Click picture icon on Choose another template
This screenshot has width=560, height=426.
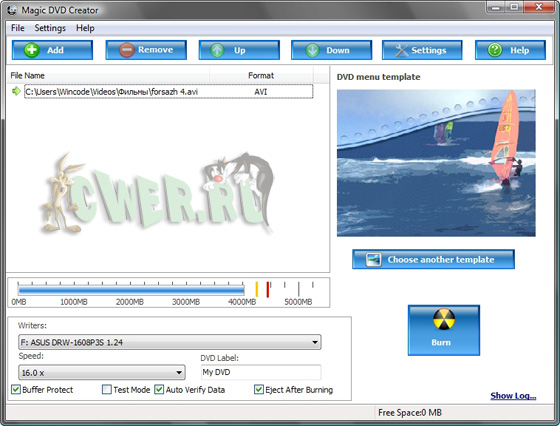pos(374,260)
